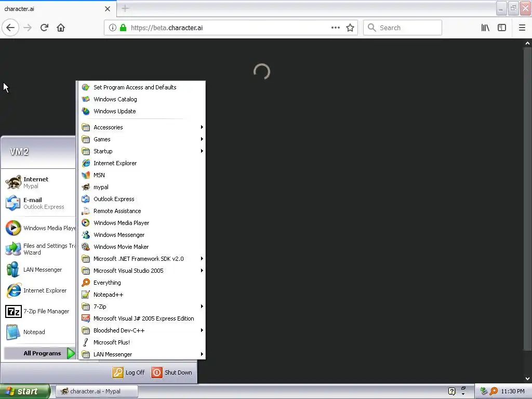The width and height of the screenshot is (532, 399).
Task: Open LAN Messenger from the left pane
Action: pyautogui.click(x=39, y=270)
